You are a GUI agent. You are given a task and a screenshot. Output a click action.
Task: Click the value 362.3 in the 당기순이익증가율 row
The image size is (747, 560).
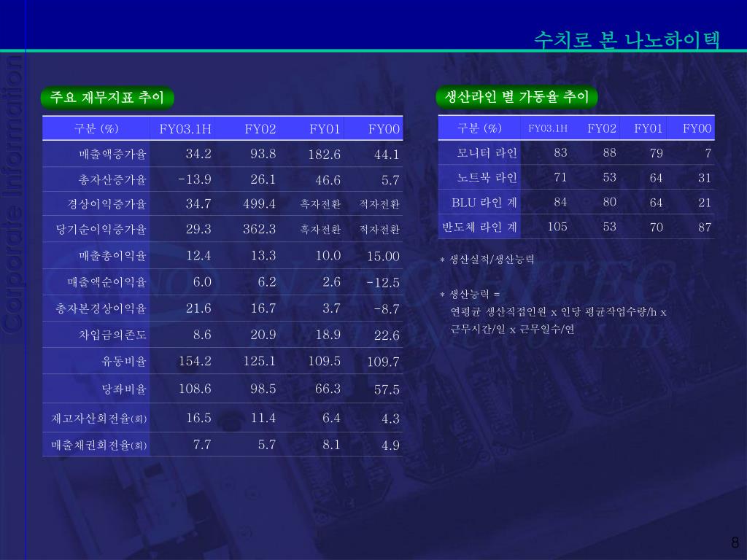tap(259, 229)
